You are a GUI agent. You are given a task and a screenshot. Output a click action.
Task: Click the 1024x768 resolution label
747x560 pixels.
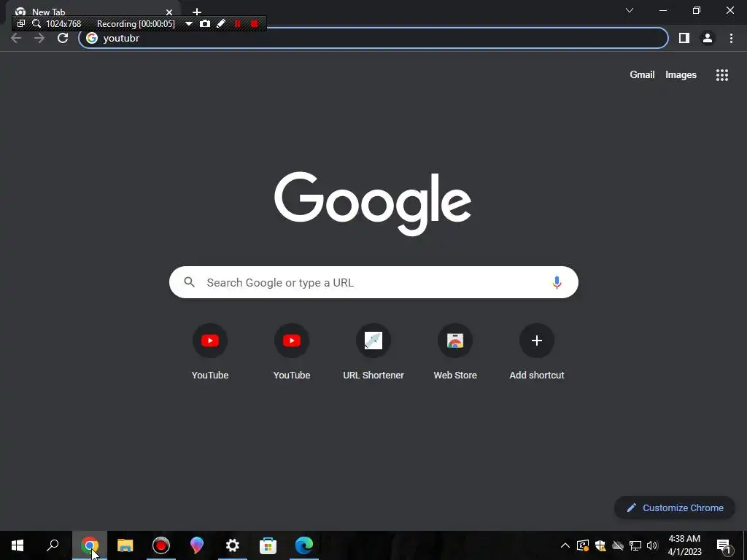[63, 24]
